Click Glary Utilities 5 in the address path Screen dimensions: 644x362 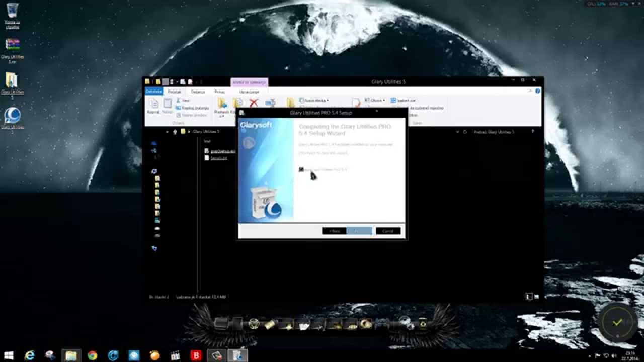pos(206,132)
